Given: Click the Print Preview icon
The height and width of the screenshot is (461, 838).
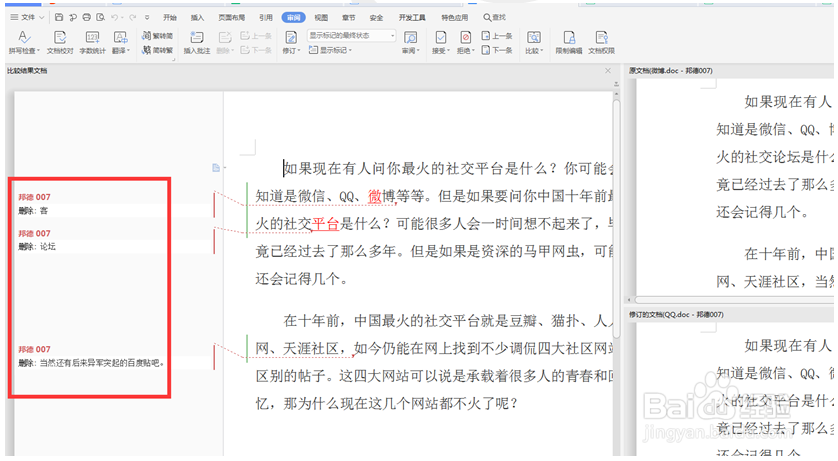Looking at the screenshot, I should click(100, 17).
